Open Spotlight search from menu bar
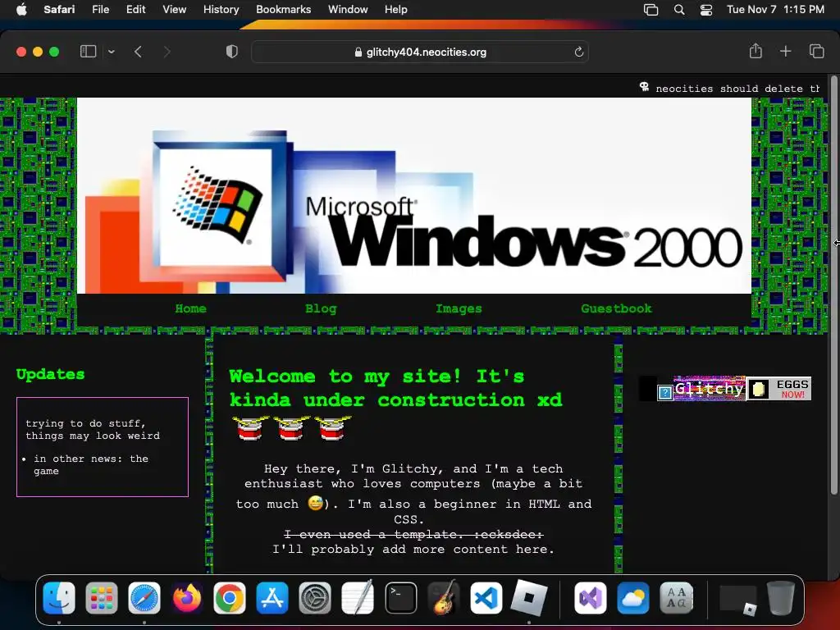This screenshot has height=630, width=840. (678, 9)
